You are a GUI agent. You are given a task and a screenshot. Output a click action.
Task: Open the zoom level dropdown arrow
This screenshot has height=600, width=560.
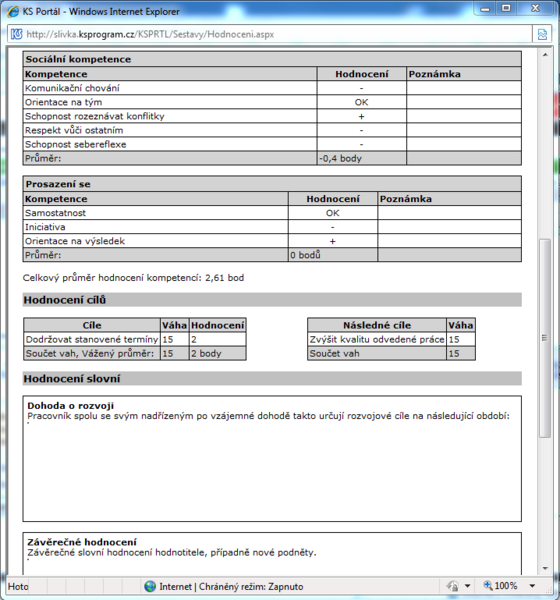point(532,586)
